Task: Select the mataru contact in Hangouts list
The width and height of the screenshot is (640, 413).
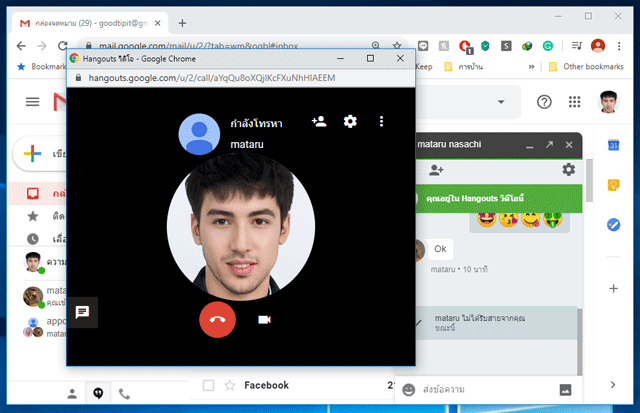Action: click(44, 296)
